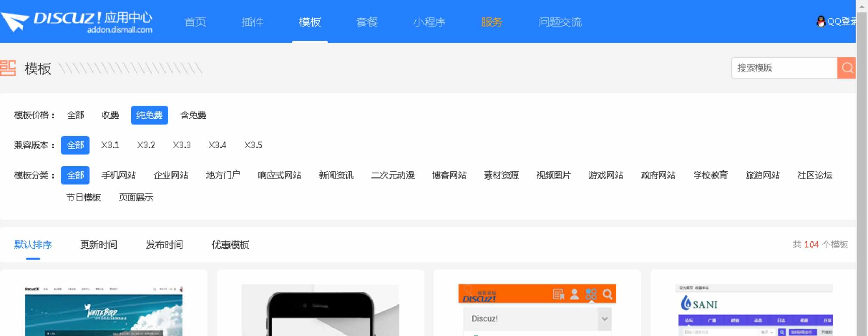Choose the 旅游网站 category
This screenshot has width=868, height=336.
[x=763, y=175]
